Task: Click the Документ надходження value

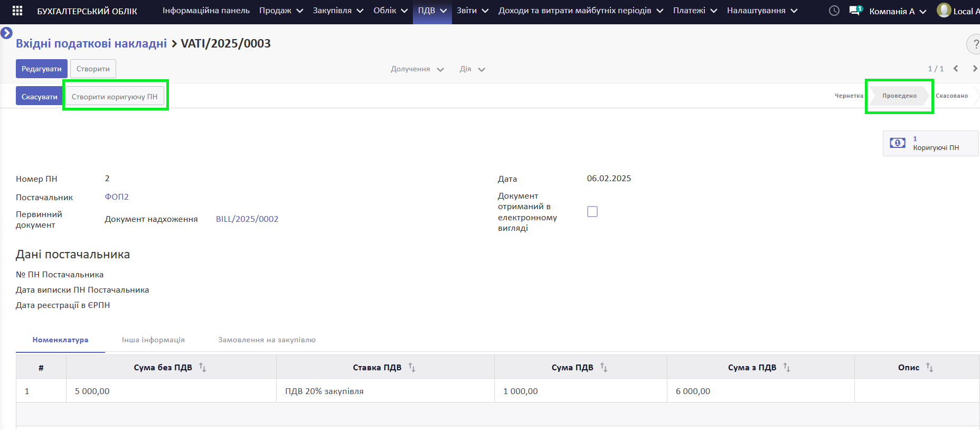Action: point(151,219)
